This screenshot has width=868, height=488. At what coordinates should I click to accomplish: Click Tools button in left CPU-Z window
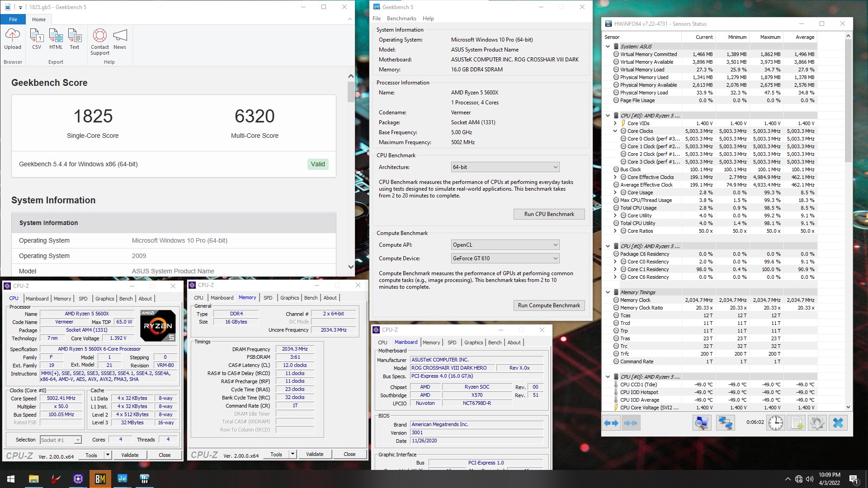pos(91,455)
